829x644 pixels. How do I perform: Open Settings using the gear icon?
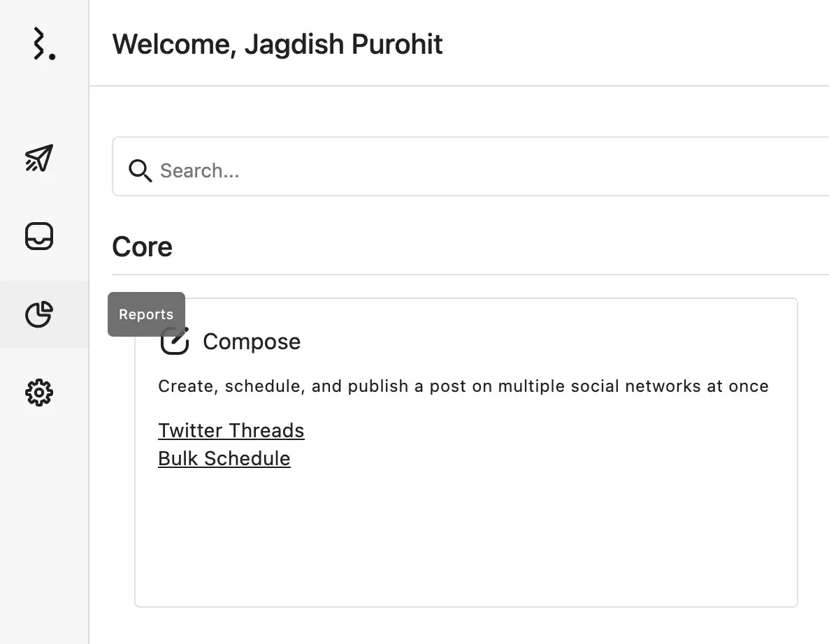click(39, 393)
